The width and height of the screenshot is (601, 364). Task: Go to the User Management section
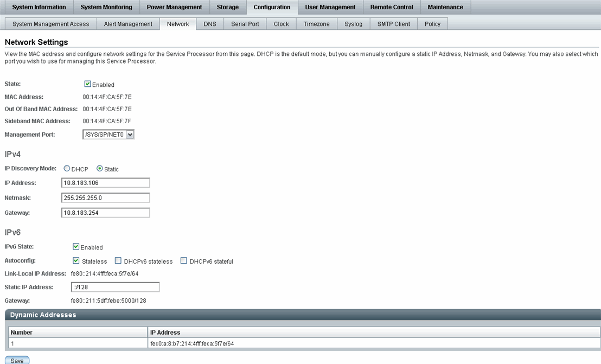tap(330, 7)
